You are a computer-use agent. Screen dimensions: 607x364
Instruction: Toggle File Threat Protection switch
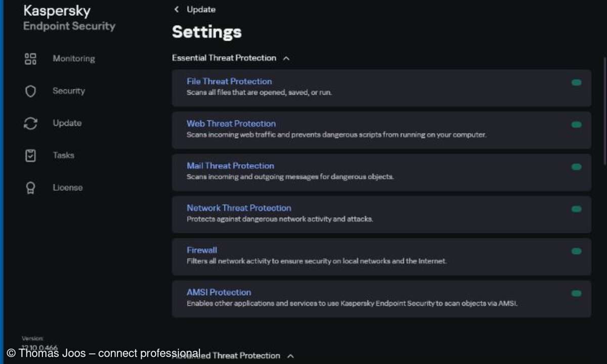click(576, 82)
